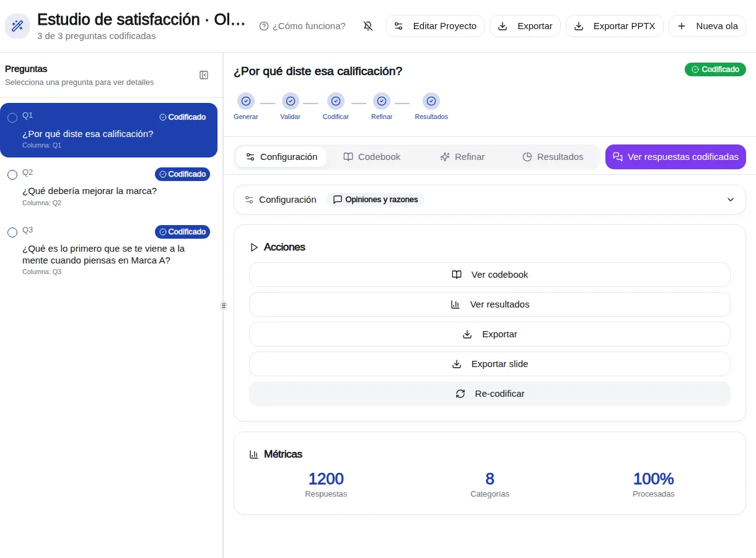Image resolution: width=756 pixels, height=558 pixels.
Task: Click Exportar in the Acciones list
Action: [x=490, y=334]
